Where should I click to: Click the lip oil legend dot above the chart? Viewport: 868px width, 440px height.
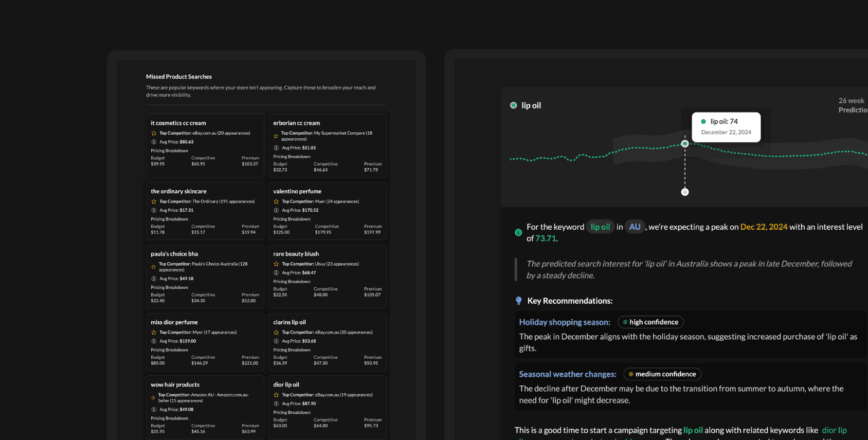(513, 105)
